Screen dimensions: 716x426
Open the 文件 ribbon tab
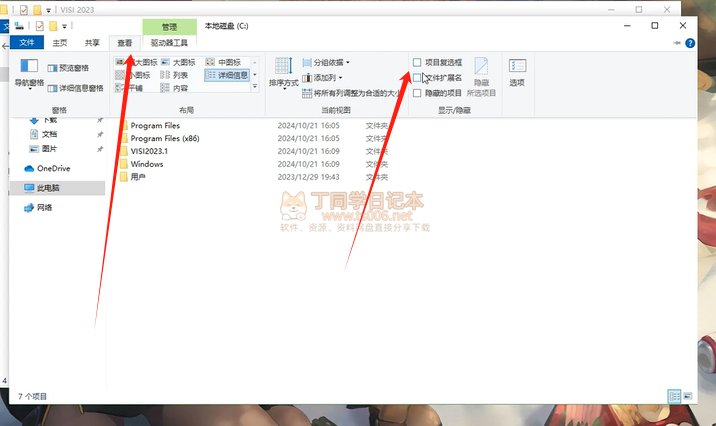[26, 42]
